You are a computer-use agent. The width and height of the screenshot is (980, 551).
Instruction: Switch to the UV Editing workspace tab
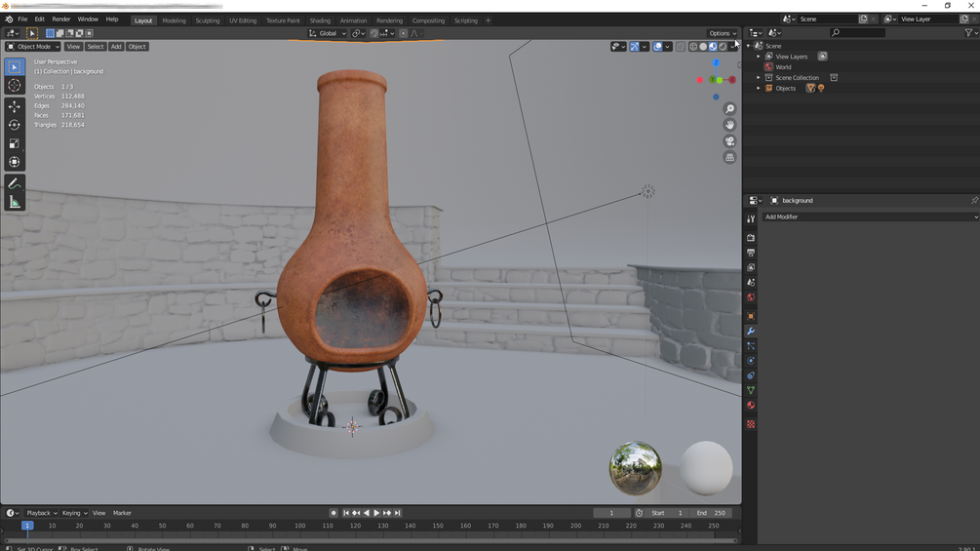point(243,20)
